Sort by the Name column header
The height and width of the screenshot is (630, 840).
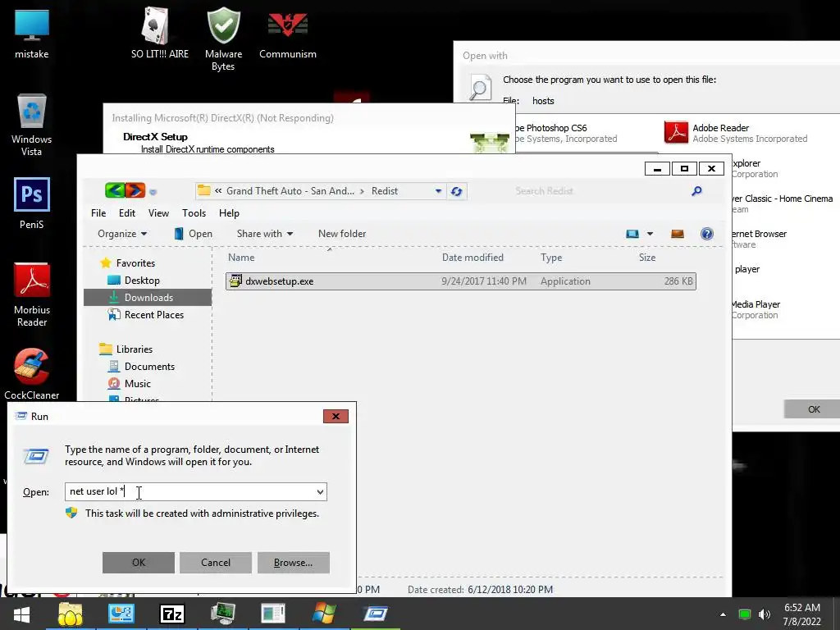(x=241, y=257)
